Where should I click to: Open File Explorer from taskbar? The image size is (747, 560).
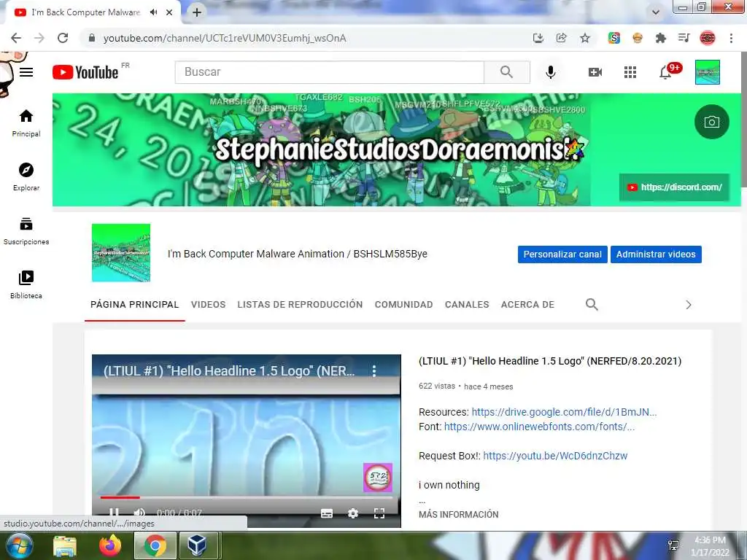[65, 546]
